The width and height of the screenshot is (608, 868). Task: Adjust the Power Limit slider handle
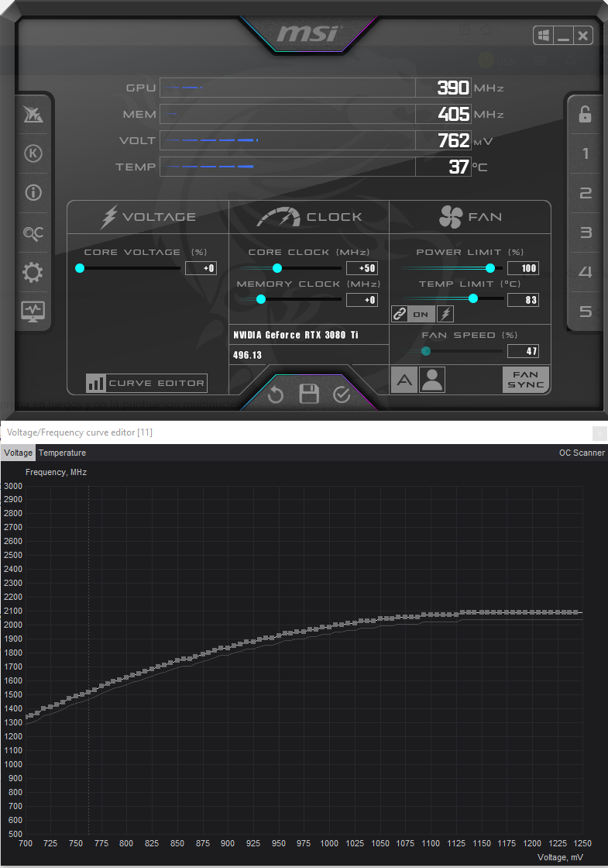point(490,268)
